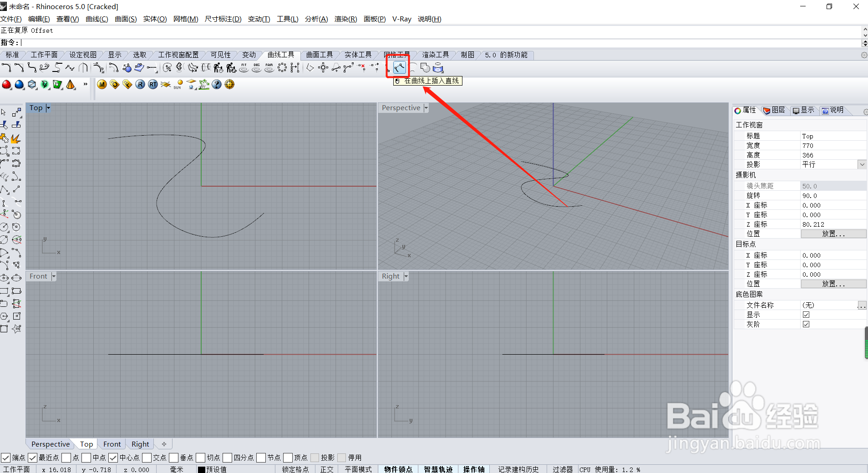The image size is (868, 473).
Task: Enable the 中点 osnap checkbox
Action: (86, 458)
